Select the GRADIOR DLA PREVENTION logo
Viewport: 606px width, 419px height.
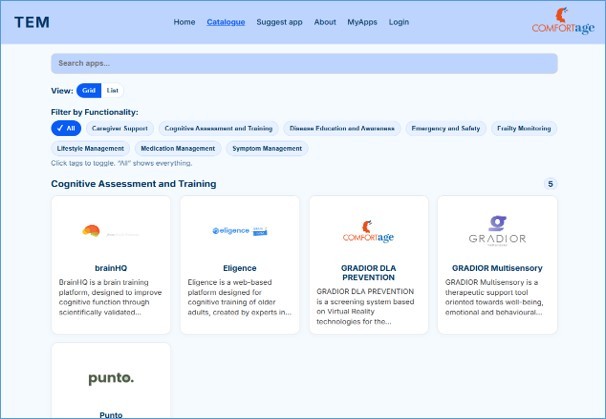pyautogui.click(x=368, y=231)
